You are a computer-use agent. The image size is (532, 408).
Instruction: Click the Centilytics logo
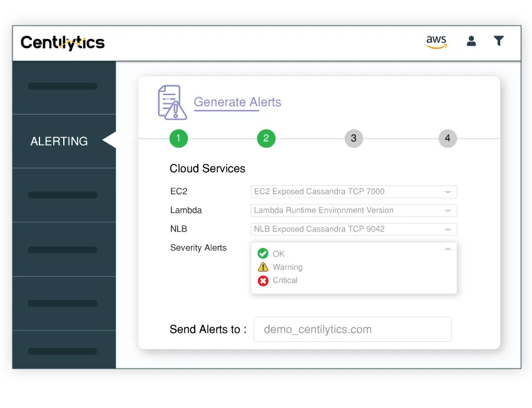[63, 43]
